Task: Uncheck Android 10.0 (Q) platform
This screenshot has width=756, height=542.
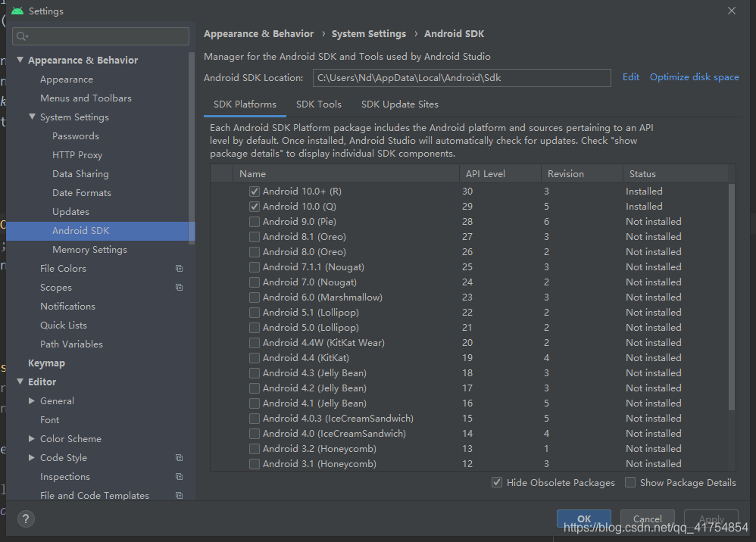Action: 255,207
